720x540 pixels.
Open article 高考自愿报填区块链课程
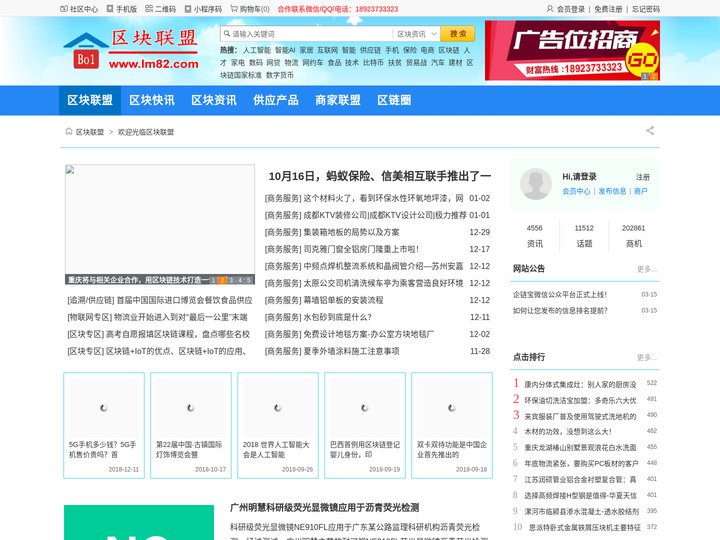point(178,334)
